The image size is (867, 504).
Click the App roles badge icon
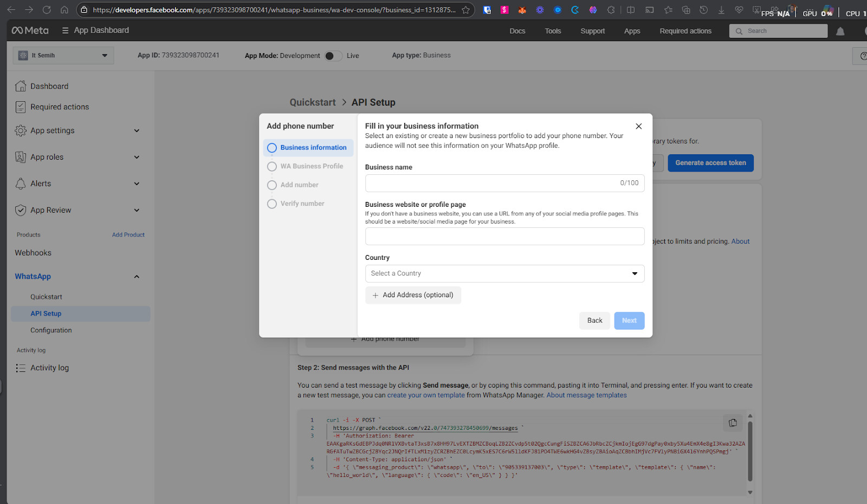(21, 157)
